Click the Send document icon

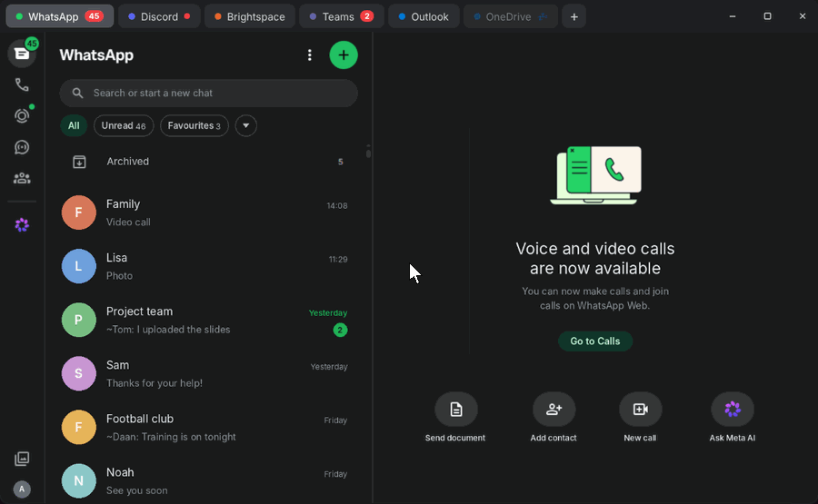click(456, 410)
